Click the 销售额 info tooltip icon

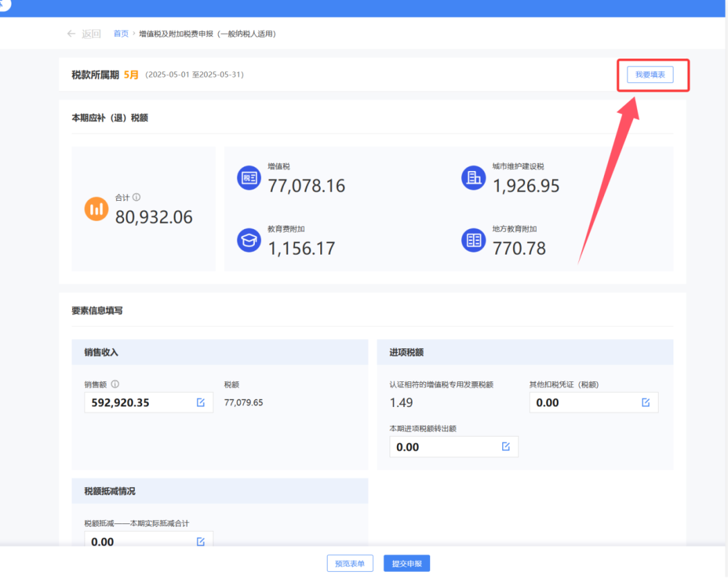115,385
